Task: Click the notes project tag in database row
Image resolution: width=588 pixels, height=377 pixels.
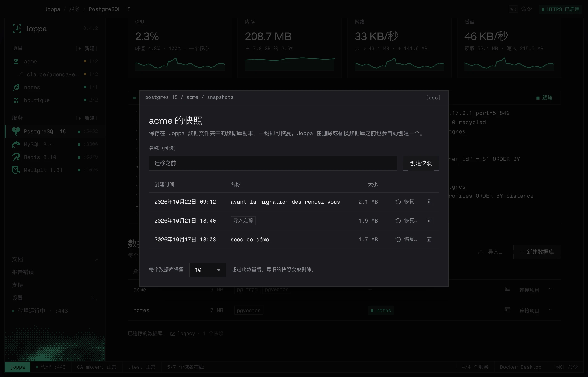Action: [381, 310]
